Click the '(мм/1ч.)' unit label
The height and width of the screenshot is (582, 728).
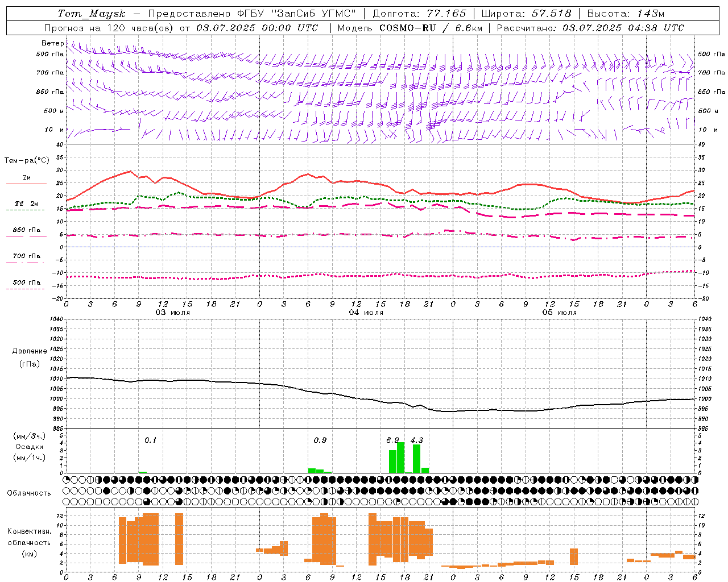point(29,458)
